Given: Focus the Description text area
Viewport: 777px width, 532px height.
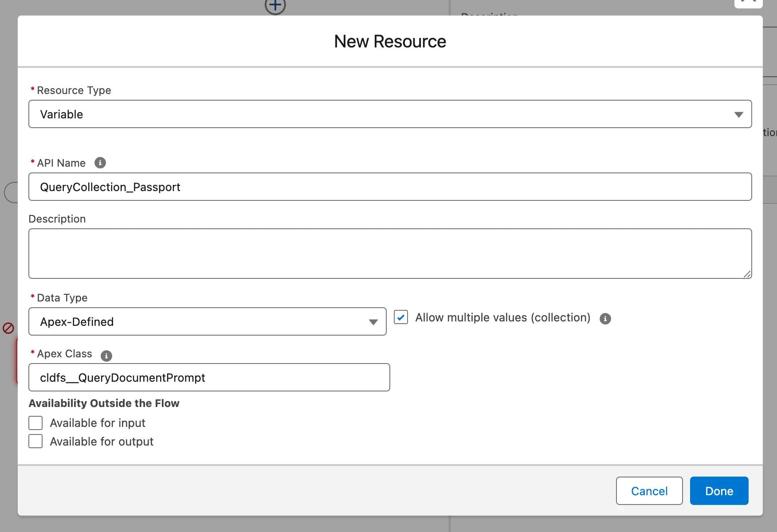Looking at the screenshot, I should (x=389, y=254).
